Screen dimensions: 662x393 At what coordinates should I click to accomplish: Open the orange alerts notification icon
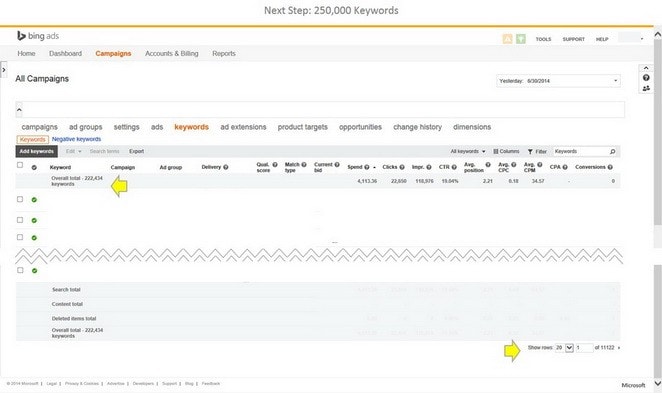507,39
